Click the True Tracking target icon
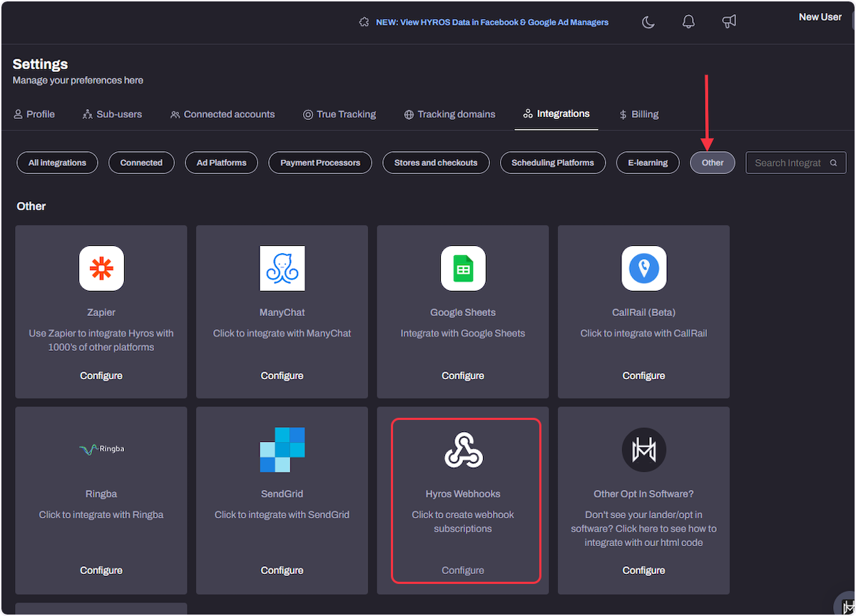 [x=308, y=114]
